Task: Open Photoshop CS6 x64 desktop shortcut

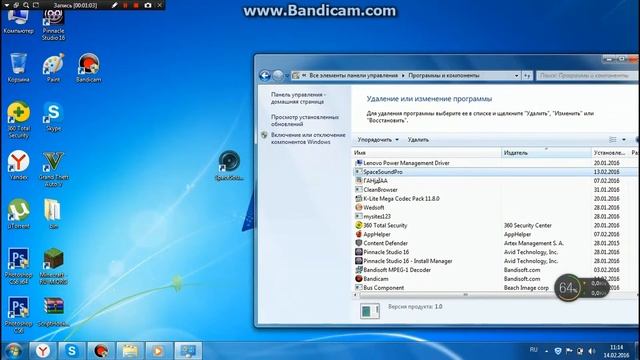Action: pyautogui.click(x=18, y=266)
